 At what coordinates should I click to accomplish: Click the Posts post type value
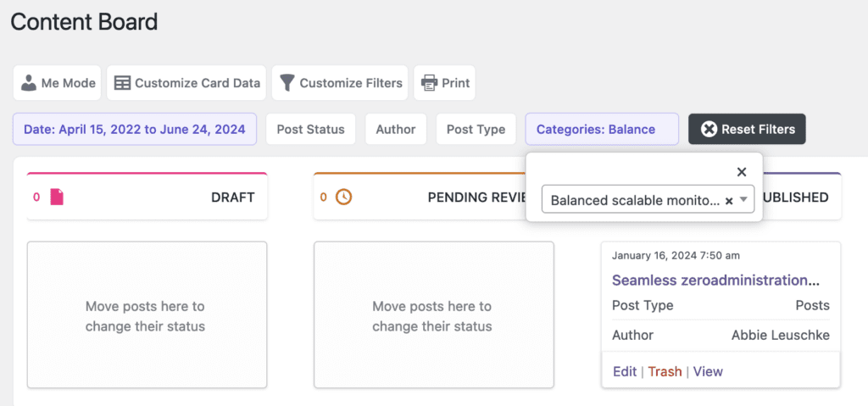[813, 305]
